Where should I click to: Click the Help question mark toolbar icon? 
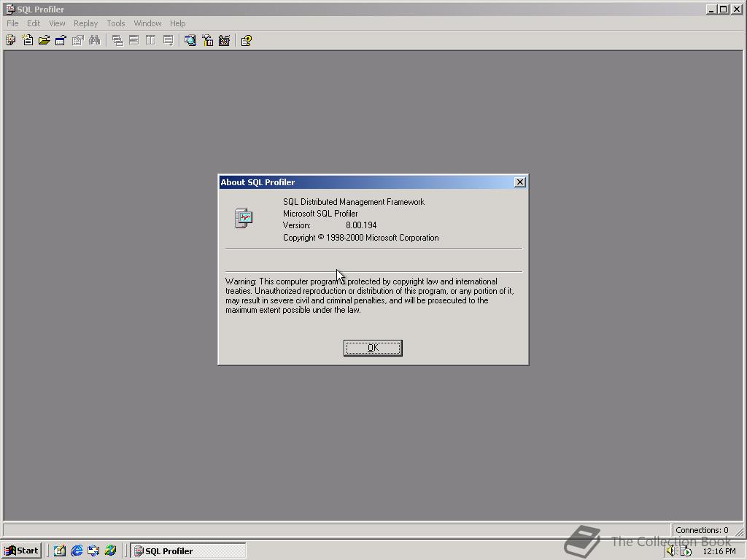247,41
